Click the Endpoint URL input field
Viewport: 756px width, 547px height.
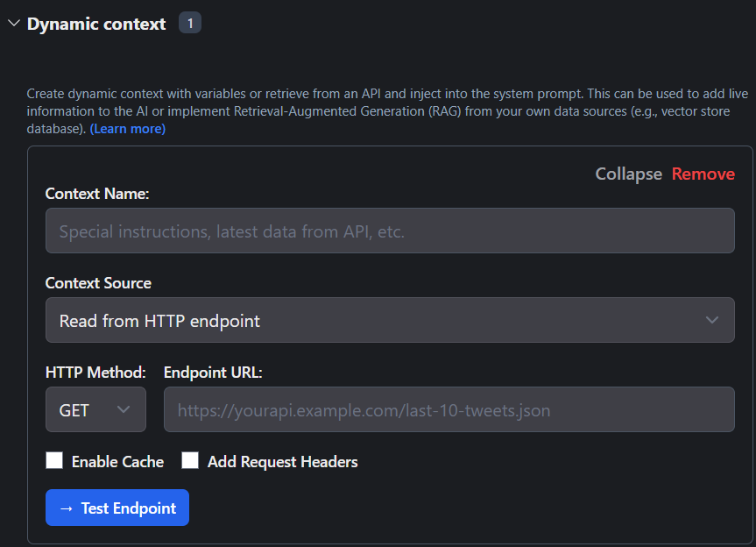click(449, 409)
